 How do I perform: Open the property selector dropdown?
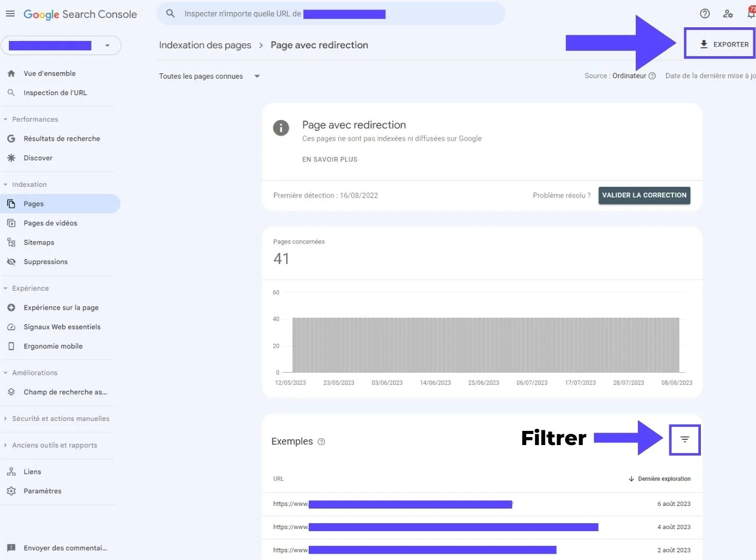click(61, 46)
